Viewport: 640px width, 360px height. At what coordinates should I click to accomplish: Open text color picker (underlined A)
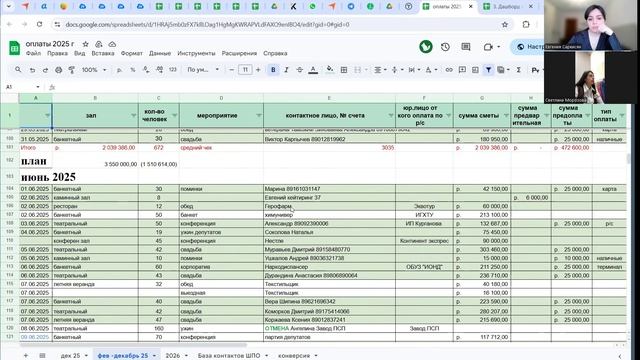[x=313, y=70]
